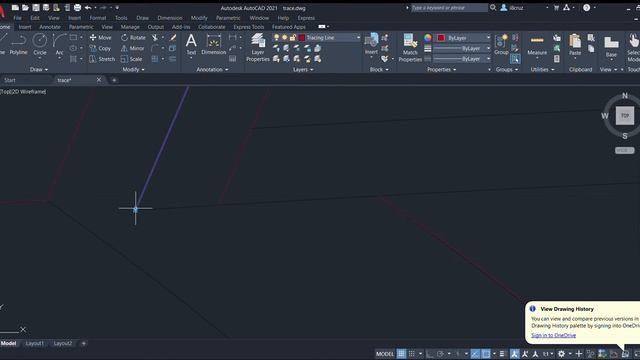Open the Layer Properties manager
This screenshot has width=640, height=360.
pyautogui.click(x=258, y=48)
